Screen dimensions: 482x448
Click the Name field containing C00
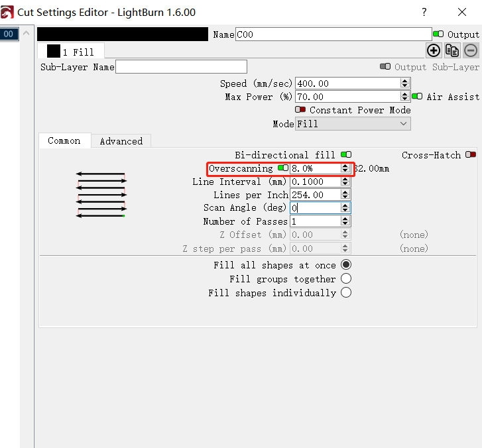coord(333,34)
